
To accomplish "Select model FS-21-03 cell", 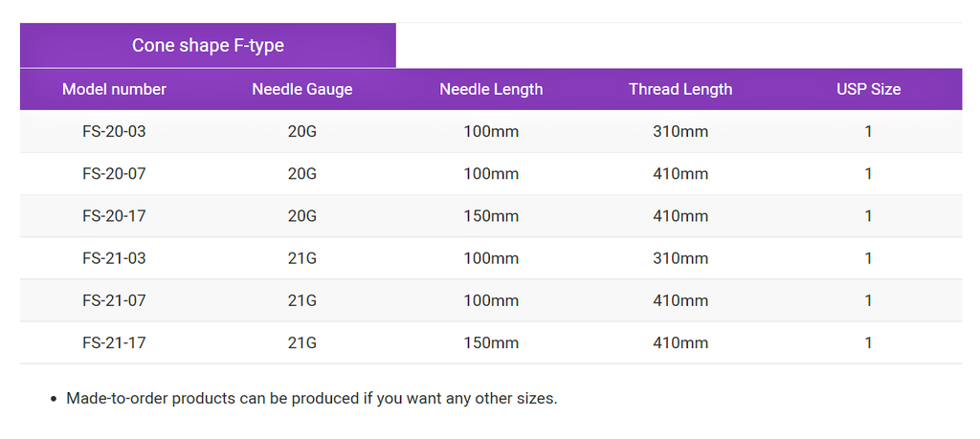I will coord(115,258).
